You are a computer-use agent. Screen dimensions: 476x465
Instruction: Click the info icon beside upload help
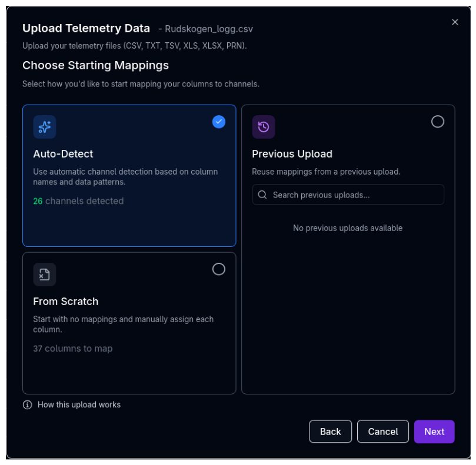(27, 404)
